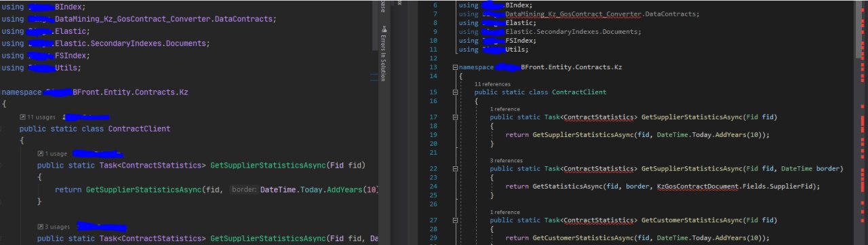Click the '11 references' code lens
The width and height of the screenshot is (868, 245).
click(492, 83)
